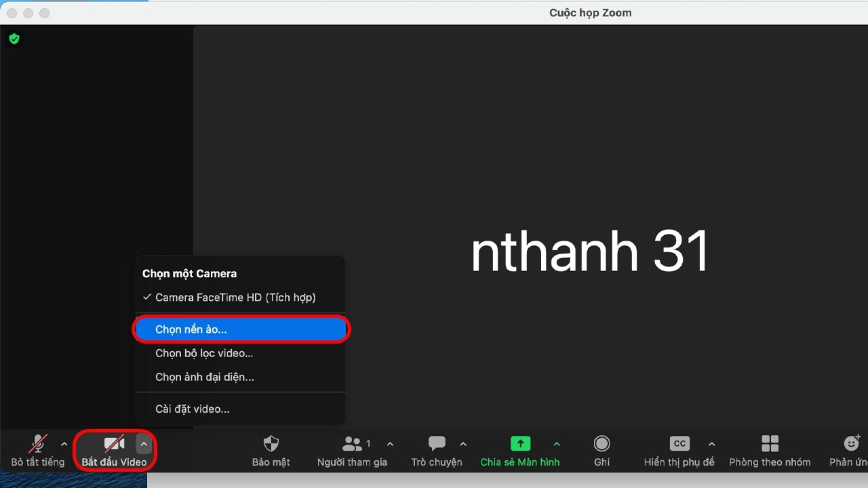Click the CC Hiển thị phụ đề icon

pyautogui.click(x=679, y=443)
